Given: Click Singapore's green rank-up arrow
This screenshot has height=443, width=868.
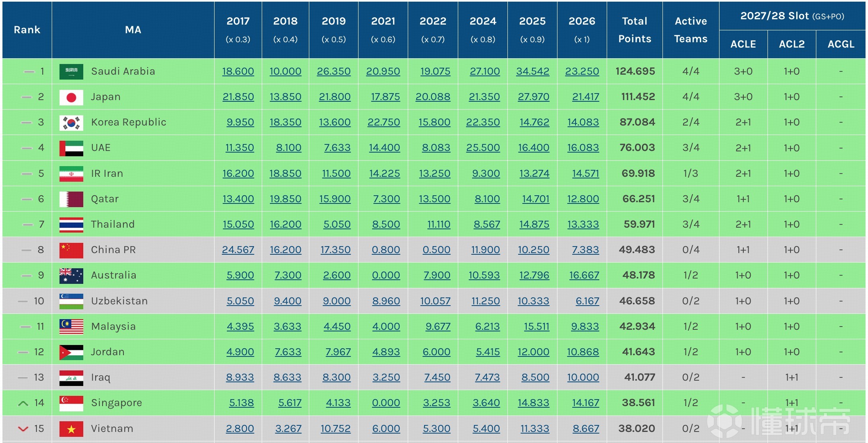Looking at the screenshot, I should point(23,403).
